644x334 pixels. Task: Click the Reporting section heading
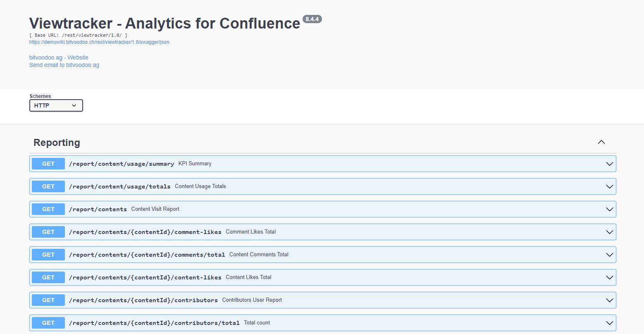tap(57, 143)
